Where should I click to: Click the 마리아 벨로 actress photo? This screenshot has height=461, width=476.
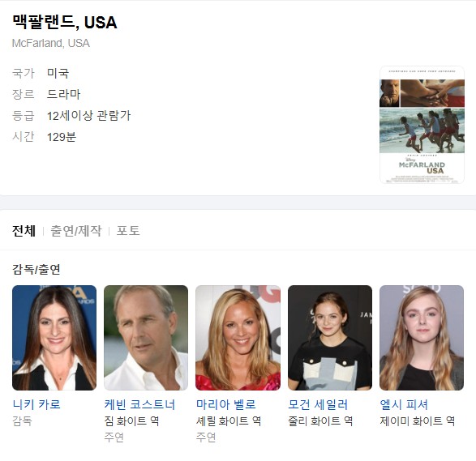(238, 338)
